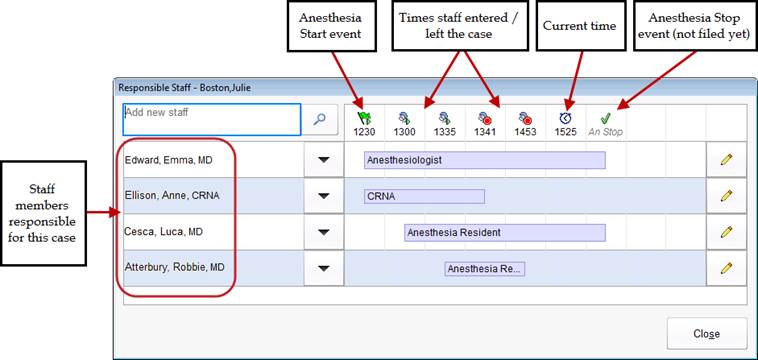Click the An Stop green checkmark
Screen dimensions: 758x360
click(x=606, y=124)
